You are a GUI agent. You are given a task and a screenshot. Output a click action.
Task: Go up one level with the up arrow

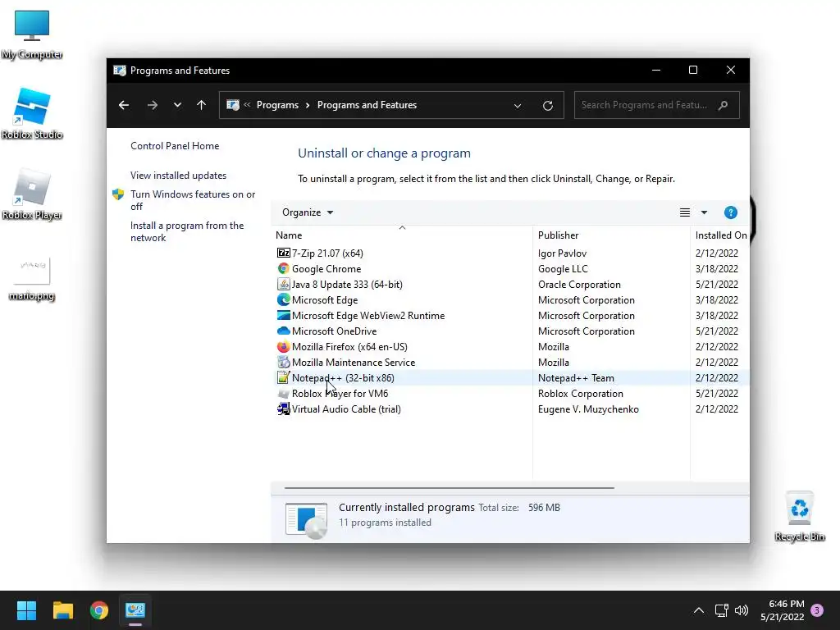tap(202, 105)
